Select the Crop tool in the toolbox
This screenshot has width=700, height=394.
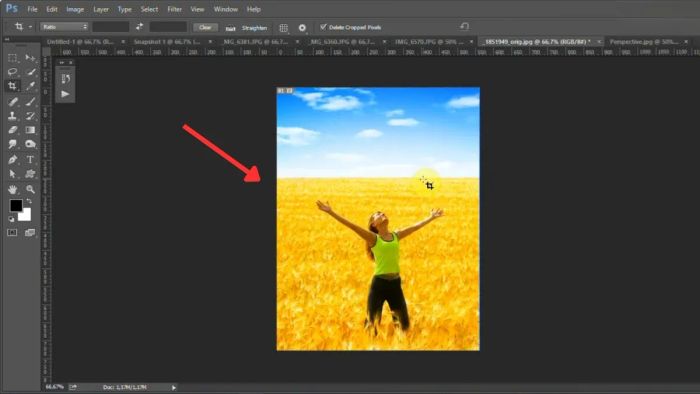coord(12,86)
